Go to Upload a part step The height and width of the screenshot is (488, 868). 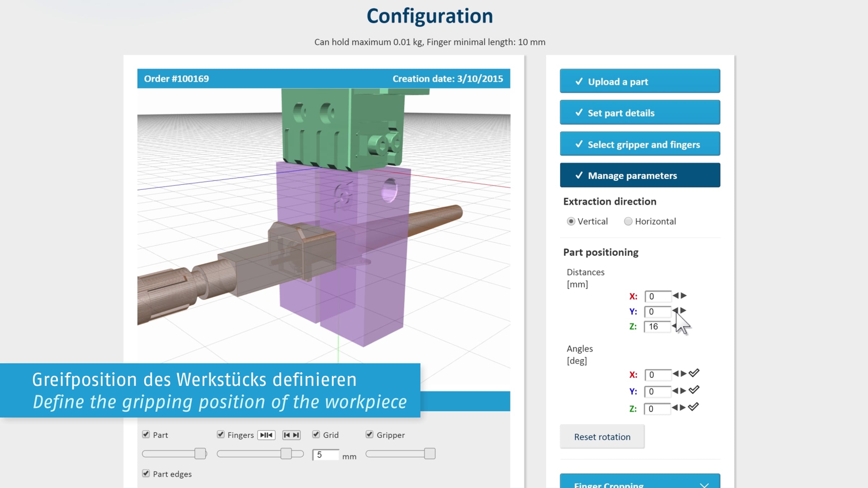click(x=640, y=81)
